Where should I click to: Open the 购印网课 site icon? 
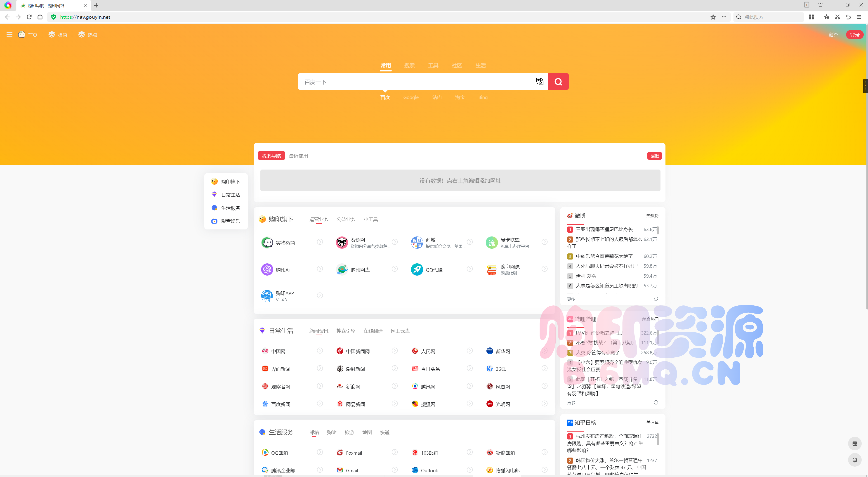coord(492,269)
